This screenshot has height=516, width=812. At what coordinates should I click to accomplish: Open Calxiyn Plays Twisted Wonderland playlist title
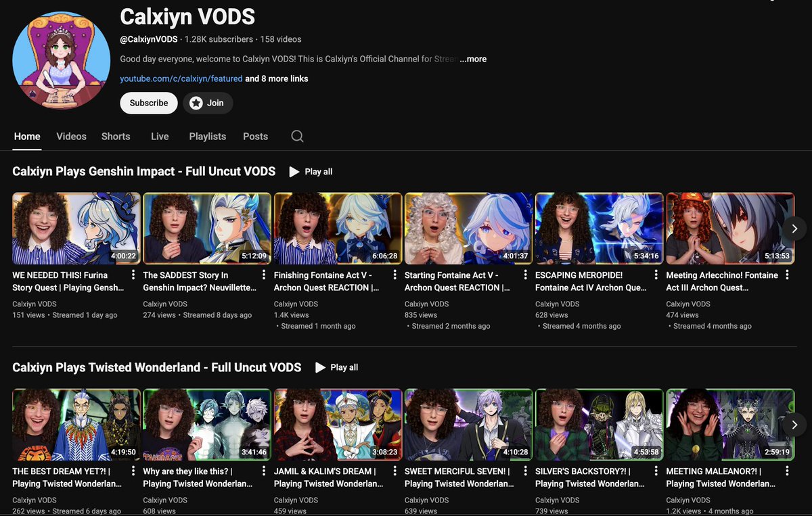tap(157, 367)
